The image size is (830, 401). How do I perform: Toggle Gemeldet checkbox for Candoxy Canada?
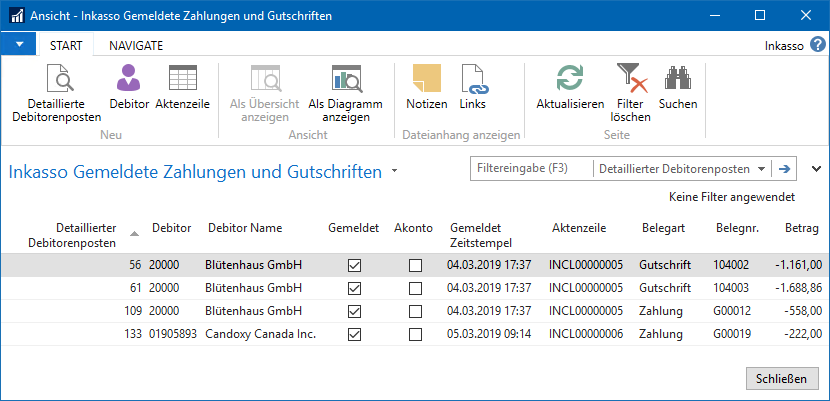click(x=355, y=334)
